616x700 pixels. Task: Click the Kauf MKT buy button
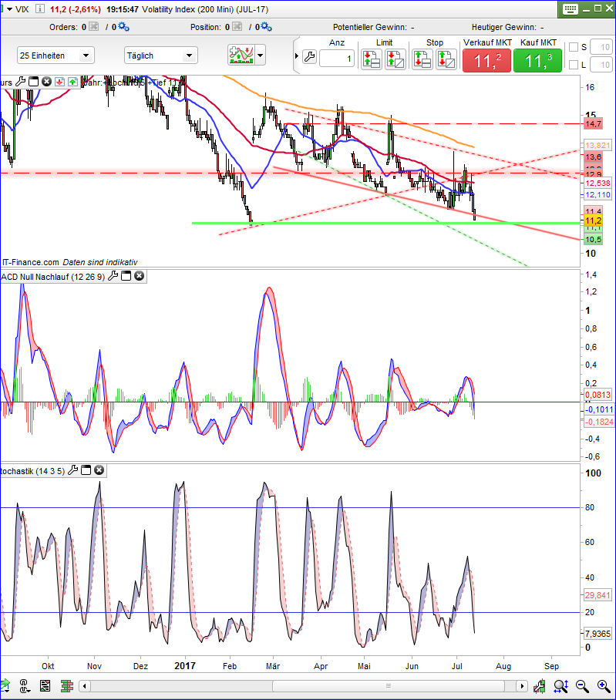(x=537, y=60)
